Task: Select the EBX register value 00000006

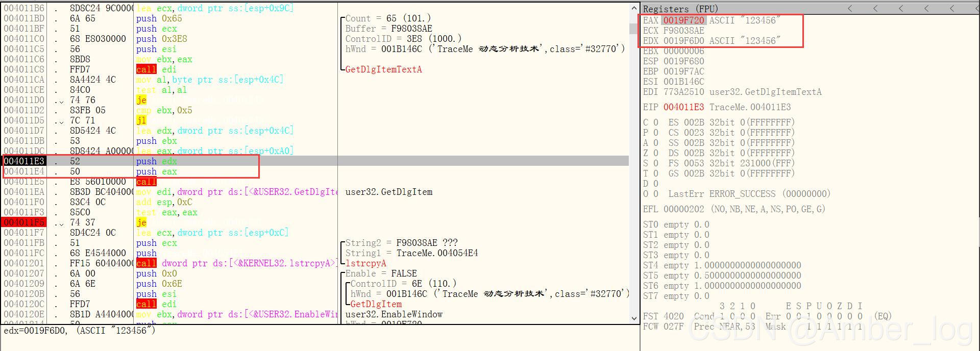Action: pos(683,51)
